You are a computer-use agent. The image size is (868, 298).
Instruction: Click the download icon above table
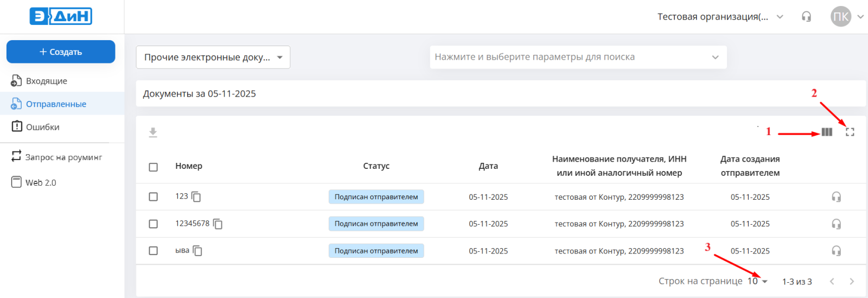[x=153, y=132]
